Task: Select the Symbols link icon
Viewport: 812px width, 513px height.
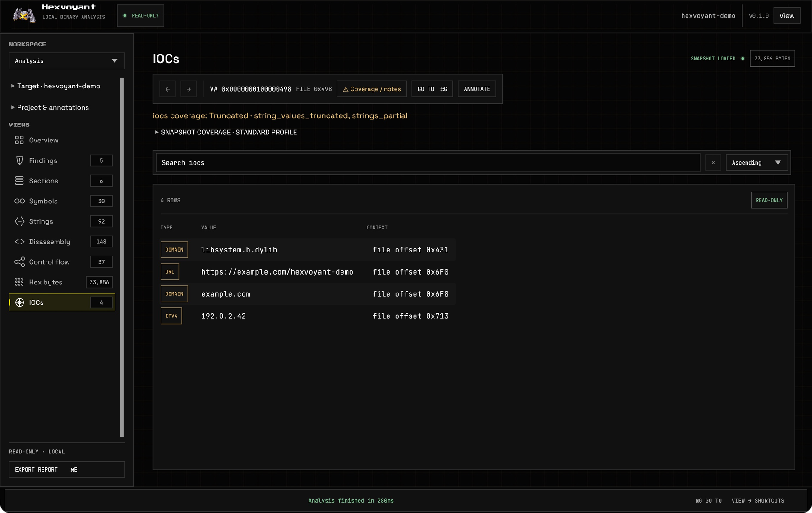Action: pos(19,201)
